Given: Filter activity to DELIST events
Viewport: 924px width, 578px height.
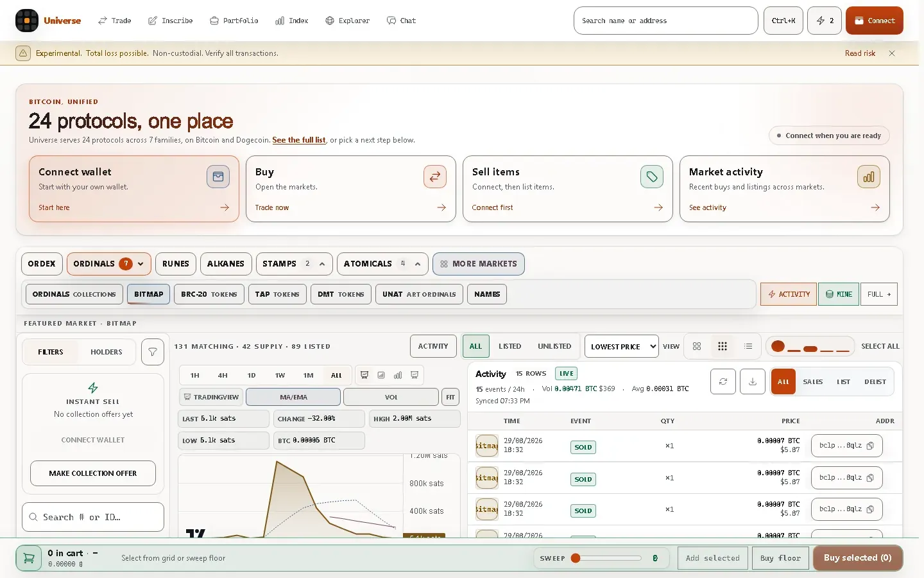Looking at the screenshot, I should (x=875, y=381).
